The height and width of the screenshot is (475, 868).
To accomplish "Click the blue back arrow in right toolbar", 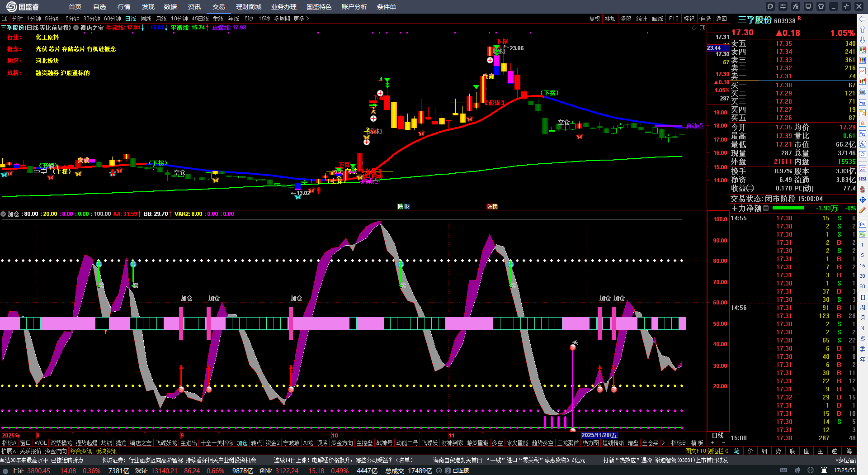I will coord(863,19).
